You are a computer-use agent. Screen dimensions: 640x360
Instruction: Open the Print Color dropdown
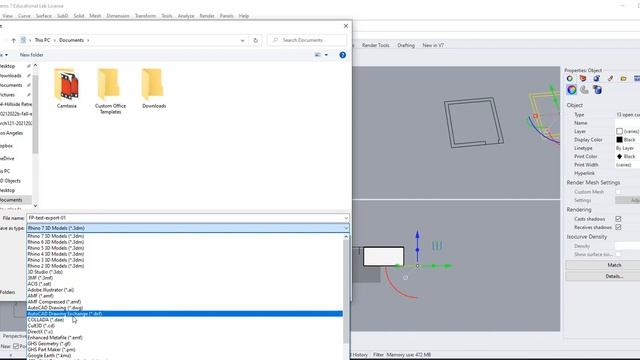click(x=627, y=156)
